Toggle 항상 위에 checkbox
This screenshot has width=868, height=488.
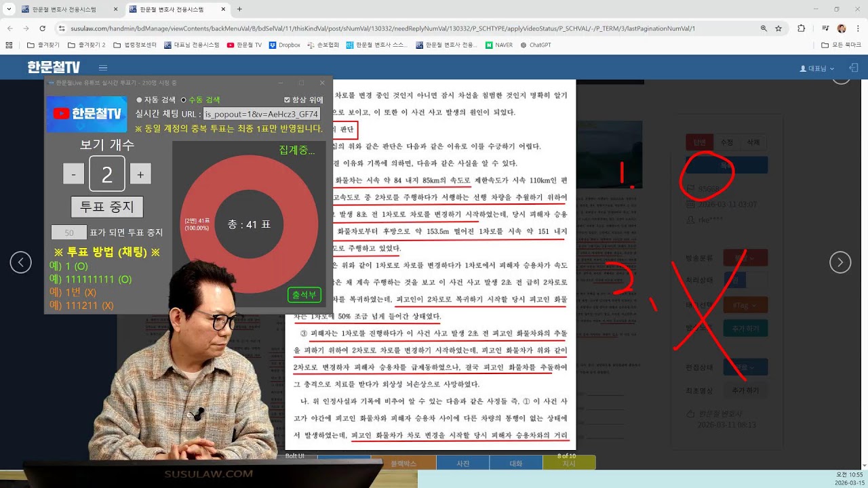[287, 100]
